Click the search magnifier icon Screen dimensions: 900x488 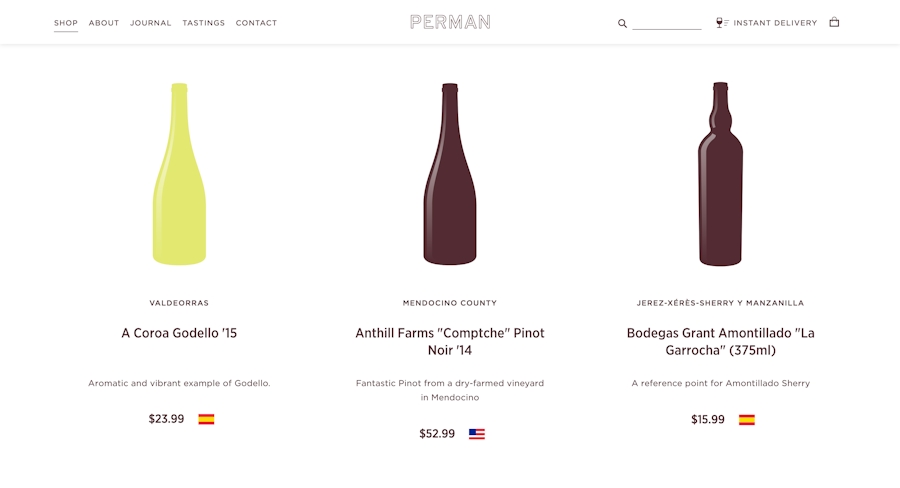622,24
